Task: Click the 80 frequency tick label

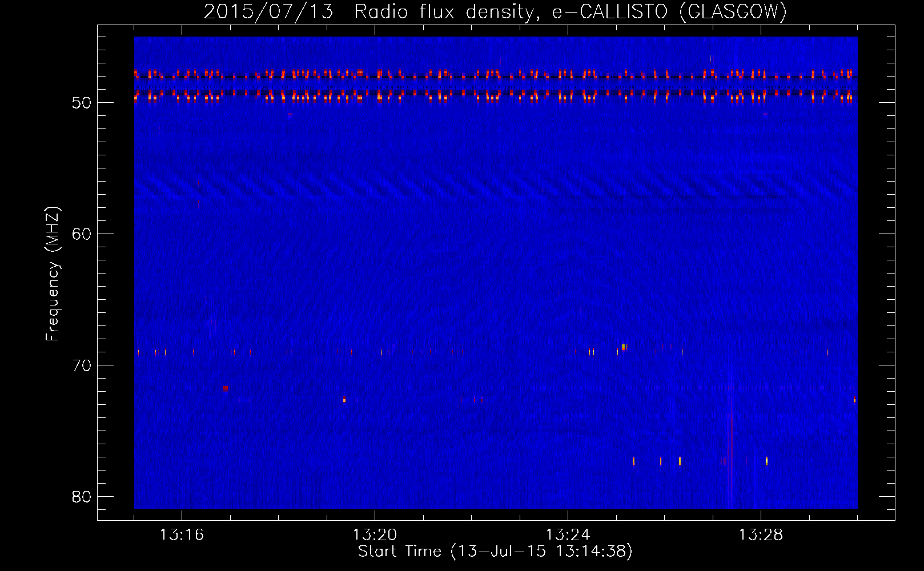Action: pos(82,497)
